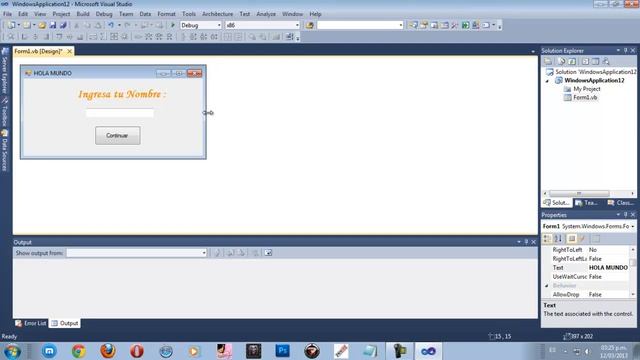The image size is (640, 360).
Task: Switch to the Error List tab
Action: pyautogui.click(x=31, y=323)
